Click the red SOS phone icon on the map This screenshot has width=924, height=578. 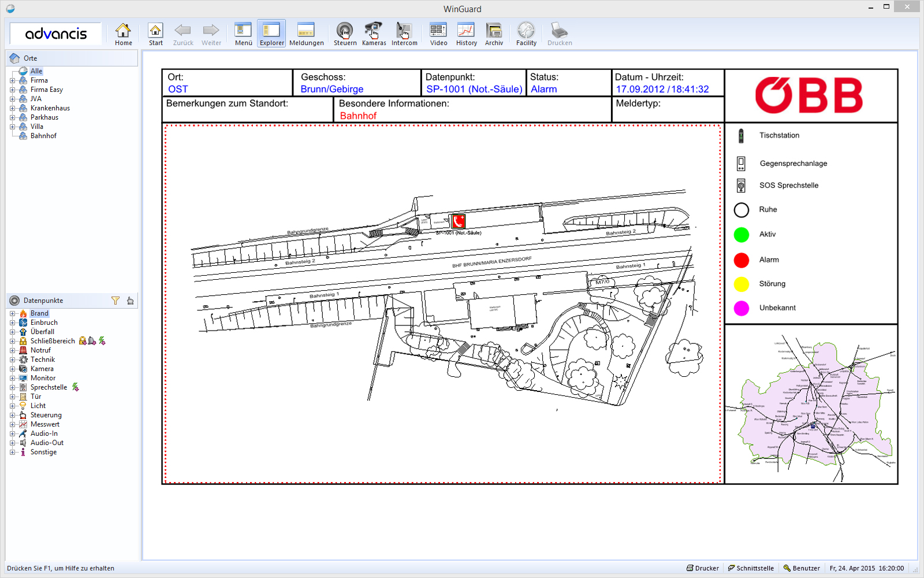pyautogui.click(x=459, y=221)
